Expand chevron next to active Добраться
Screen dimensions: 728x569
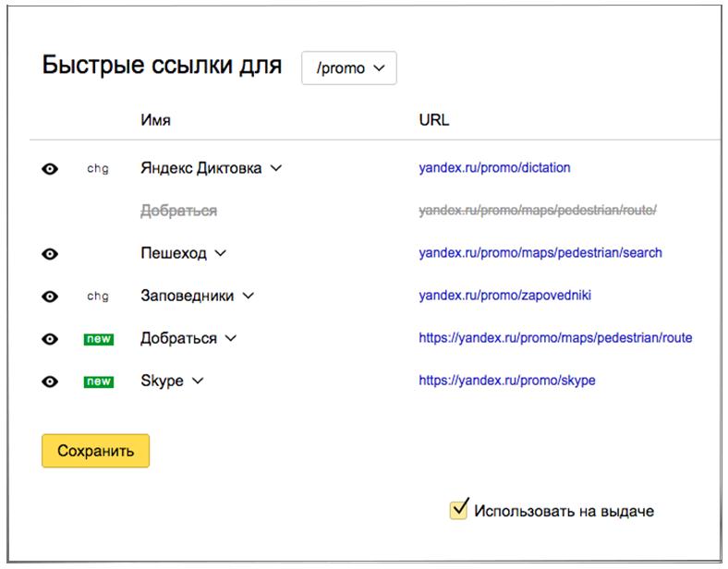click(231, 338)
